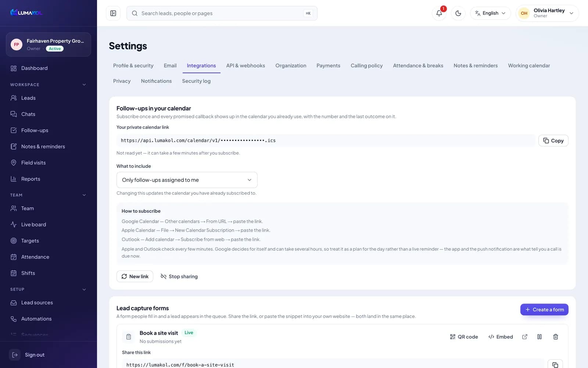Open Embed snippet for Book a site visit
Viewport: 588px width, 368px height.
[x=501, y=337]
